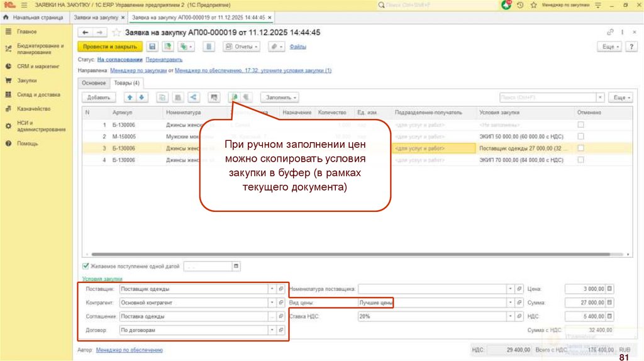Open the Склад и доставка sidebar section

click(38, 94)
